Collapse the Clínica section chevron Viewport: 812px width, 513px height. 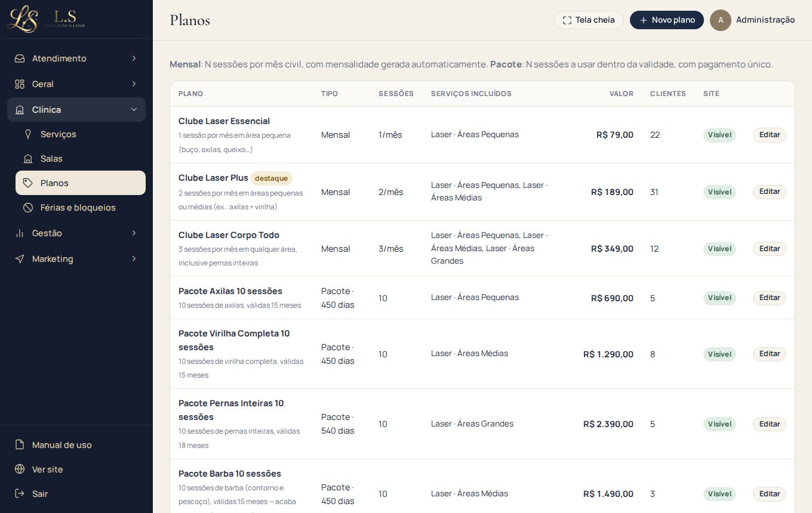pyautogui.click(x=134, y=110)
